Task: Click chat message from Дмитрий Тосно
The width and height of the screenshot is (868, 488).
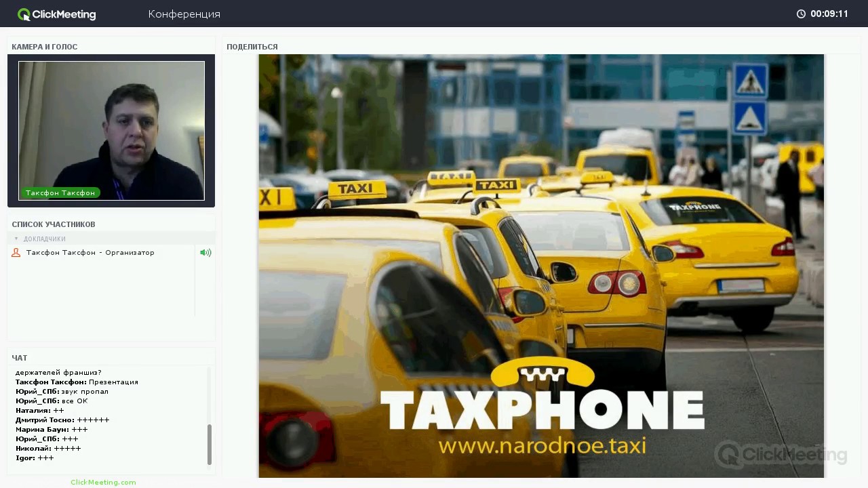Action: click(62, 420)
